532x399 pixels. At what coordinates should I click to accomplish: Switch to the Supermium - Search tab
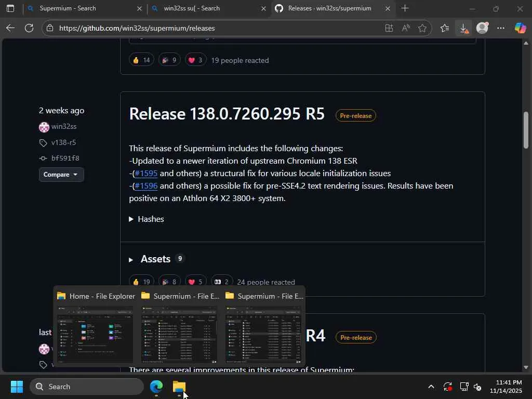pyautogui.click(x=85, y=8)
